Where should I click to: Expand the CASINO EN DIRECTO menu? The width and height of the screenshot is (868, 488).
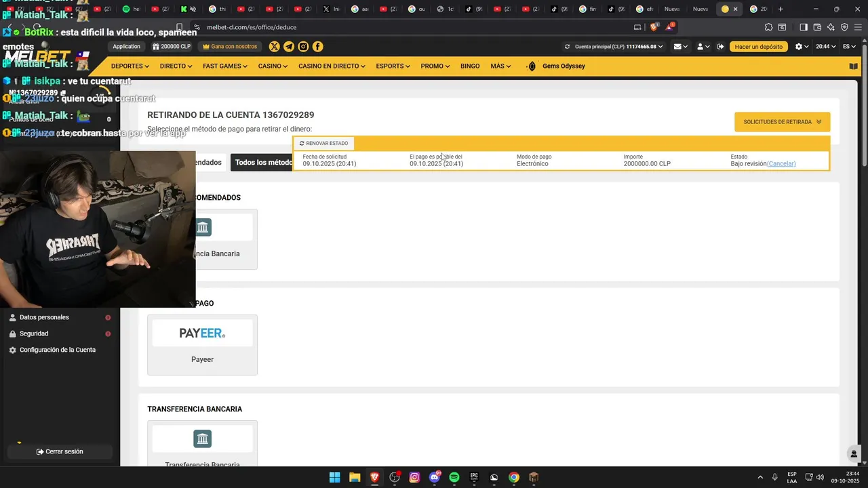(332, 66)
